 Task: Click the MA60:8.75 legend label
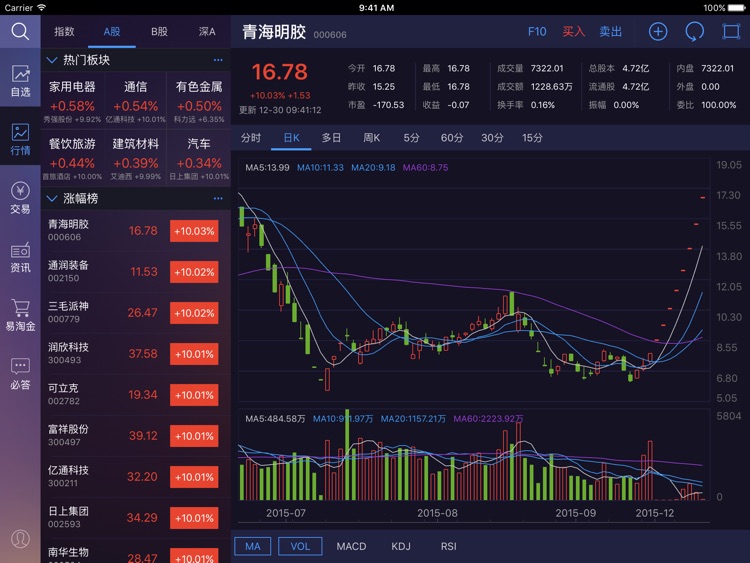426,167
